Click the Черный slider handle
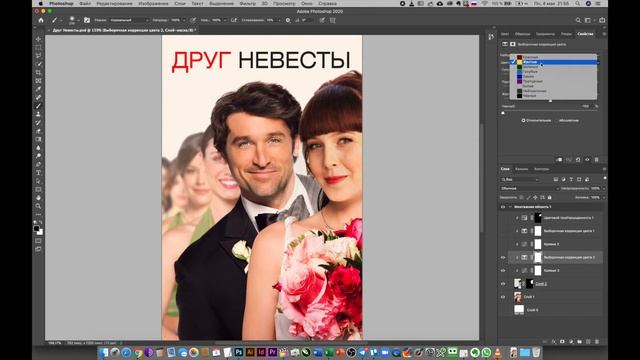Screen dimensions: 640x360 point(503,113)
